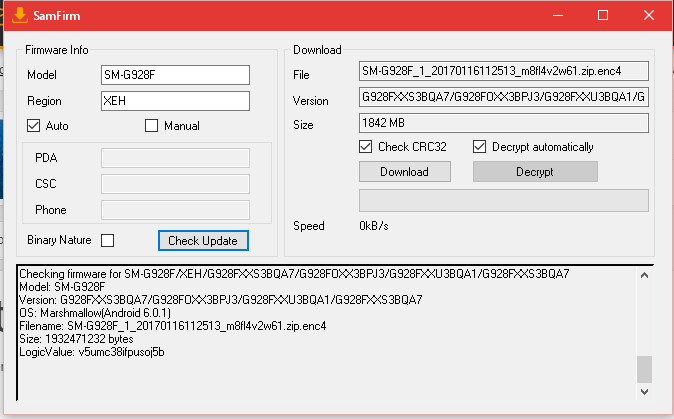The height and width of the screenshot is (419, 674).
Task: Focus the Region field containing XEH
Action: tap(175, 101)
